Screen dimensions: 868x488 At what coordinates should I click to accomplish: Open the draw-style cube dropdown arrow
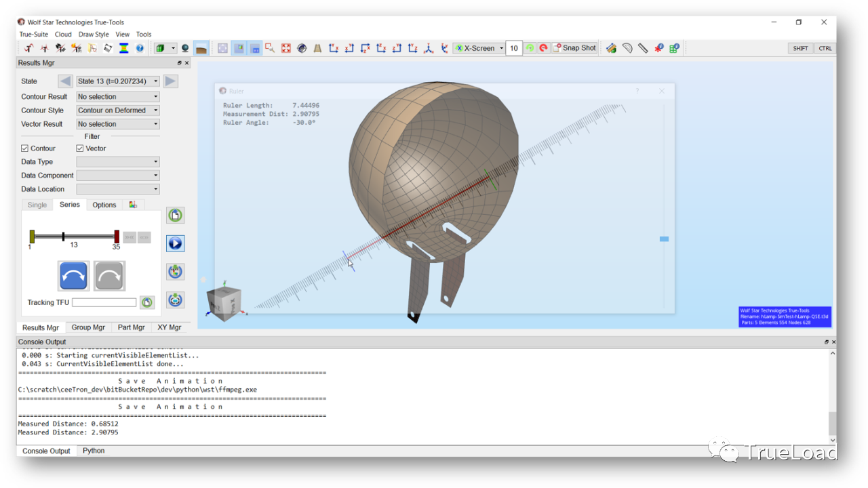(x=174, y=48)
